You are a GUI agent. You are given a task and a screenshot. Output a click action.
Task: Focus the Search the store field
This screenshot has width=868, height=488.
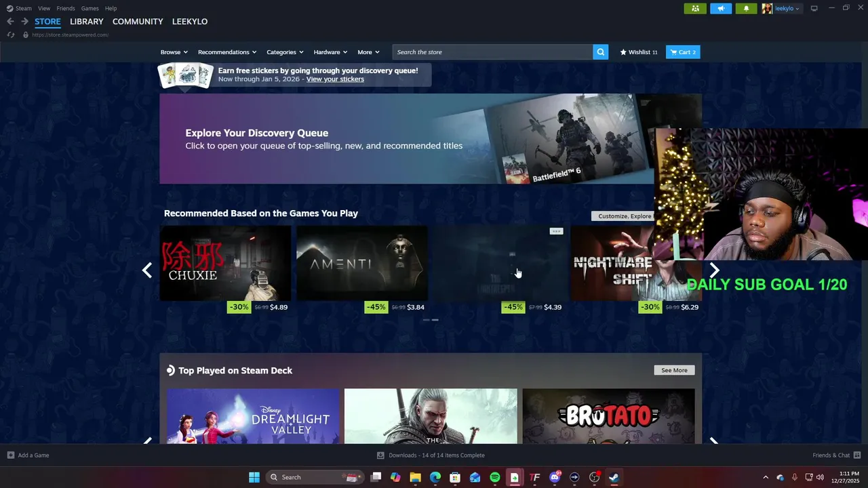[x=492, y=52]
